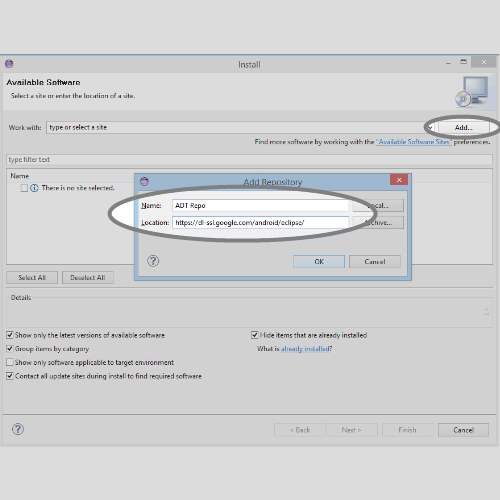Open the already installed link
This screenshot has height=500, width=500.
pos(306,349)
